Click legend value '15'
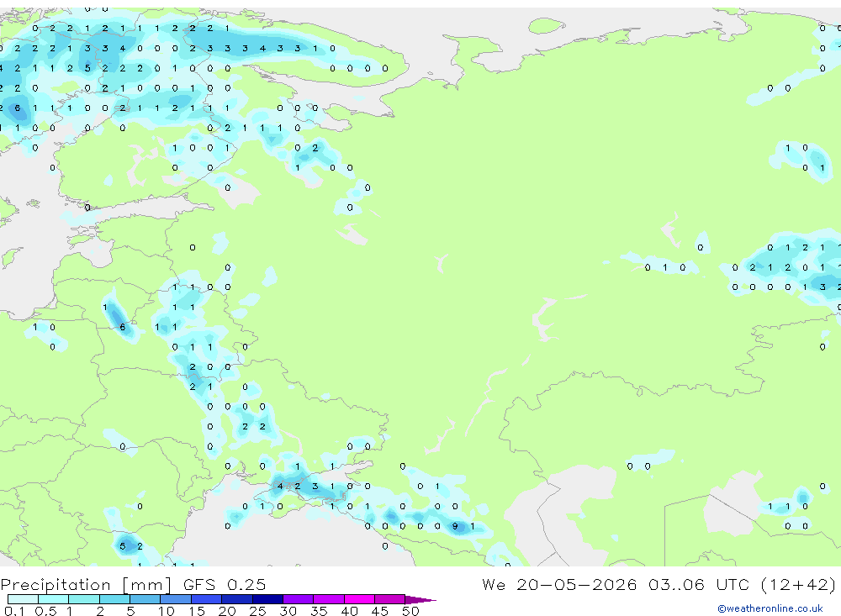This screenshot has height=616, width=841. [197, 611]
